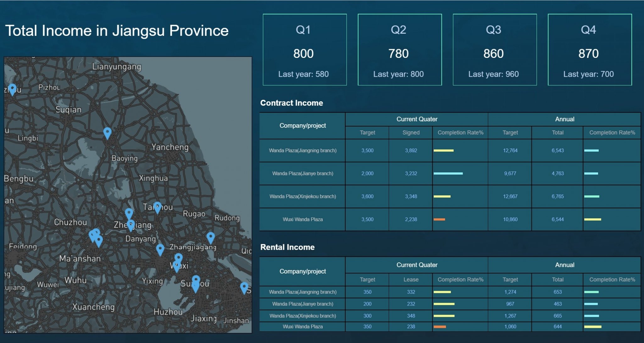Select Wanda Plaza(Jiangning branch) contract row

pos(303,150)
